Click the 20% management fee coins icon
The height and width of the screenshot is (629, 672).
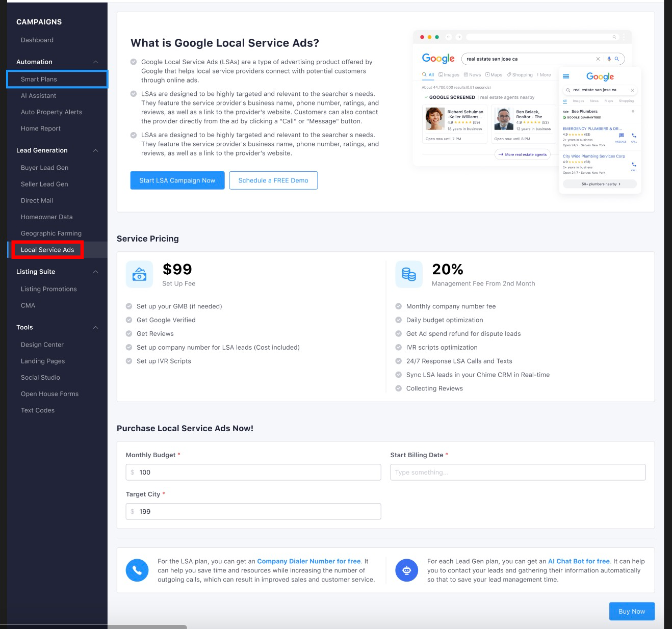pos(409,274)
